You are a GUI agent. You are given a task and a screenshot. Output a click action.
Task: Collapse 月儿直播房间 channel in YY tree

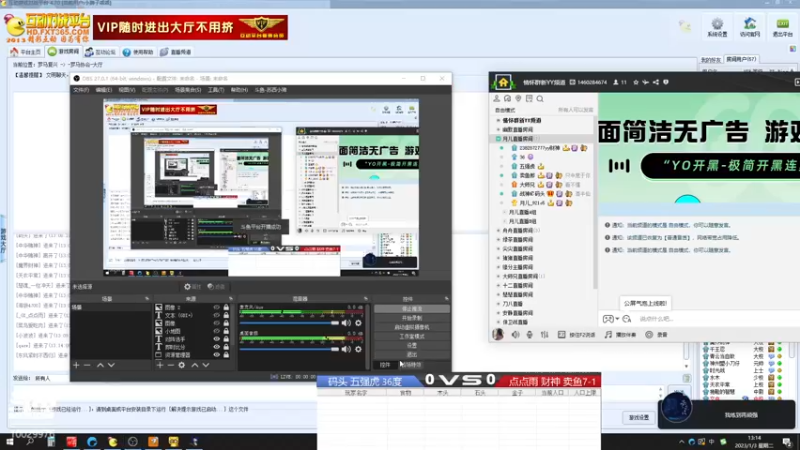pos(498,139)
